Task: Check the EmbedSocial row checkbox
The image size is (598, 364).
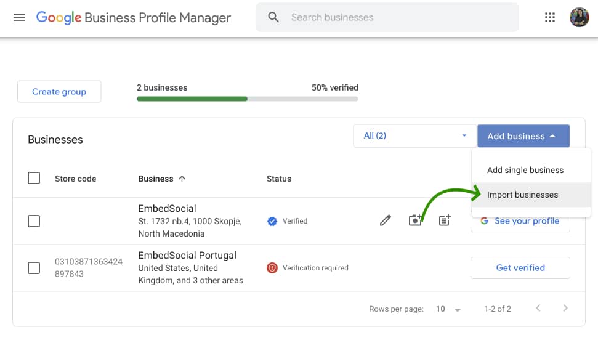Action: [34, 221]
